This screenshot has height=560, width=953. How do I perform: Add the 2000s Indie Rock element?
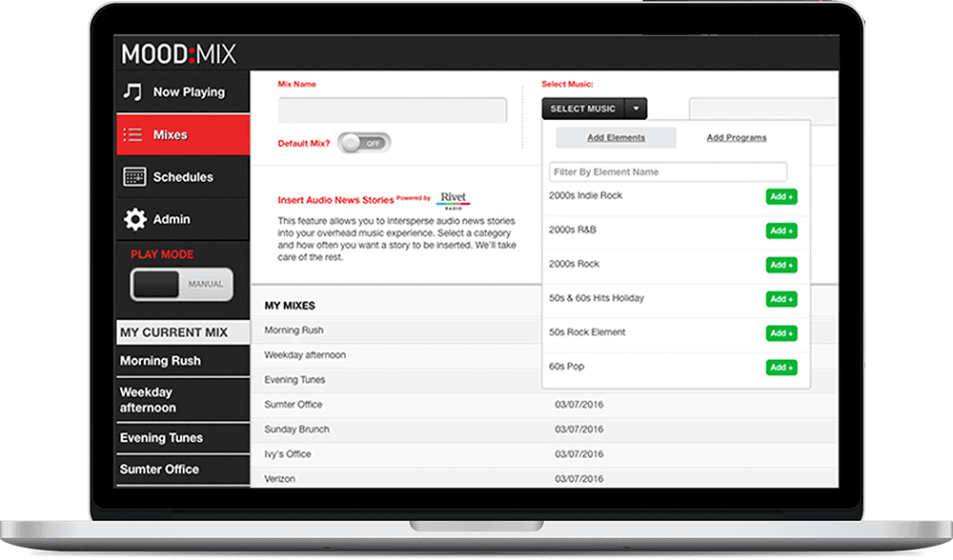tap(781, 197)
